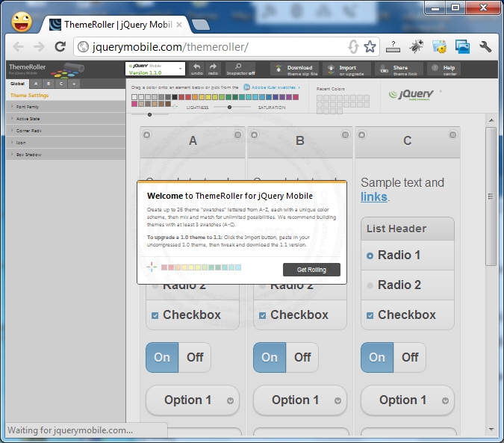Open a new browser tab
The height and width of the screenshot is (443, 504).
(x=200, y=25)
